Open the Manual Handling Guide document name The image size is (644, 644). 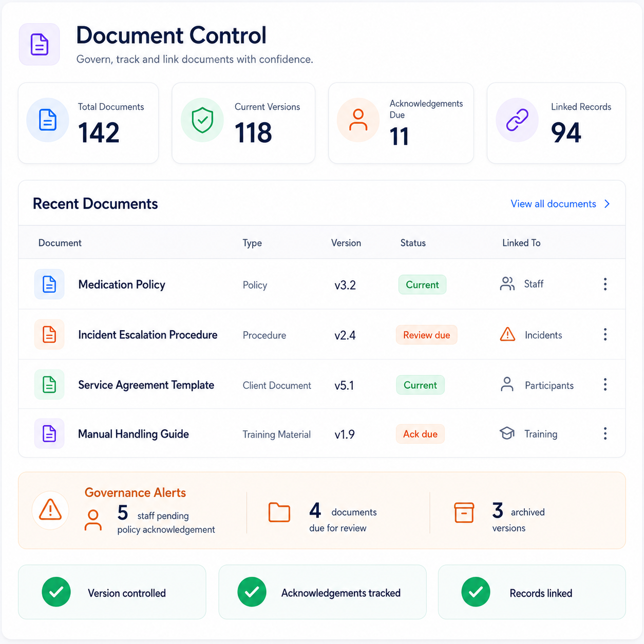click(x=134, y=434)
